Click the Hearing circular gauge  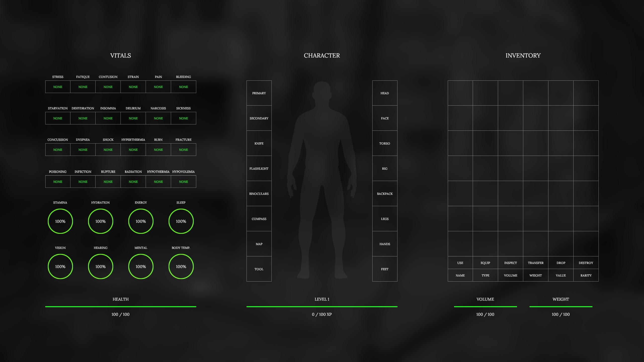[x=100, y=266]
